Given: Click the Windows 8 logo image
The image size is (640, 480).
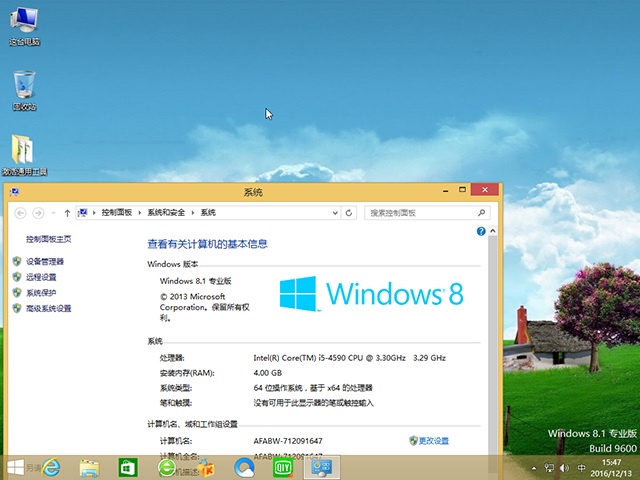Looking at the screenshot, I should click(371, 293).
